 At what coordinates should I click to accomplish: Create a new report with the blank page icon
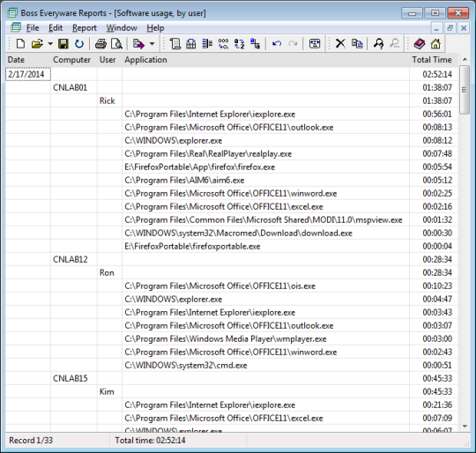pos(20,44)
